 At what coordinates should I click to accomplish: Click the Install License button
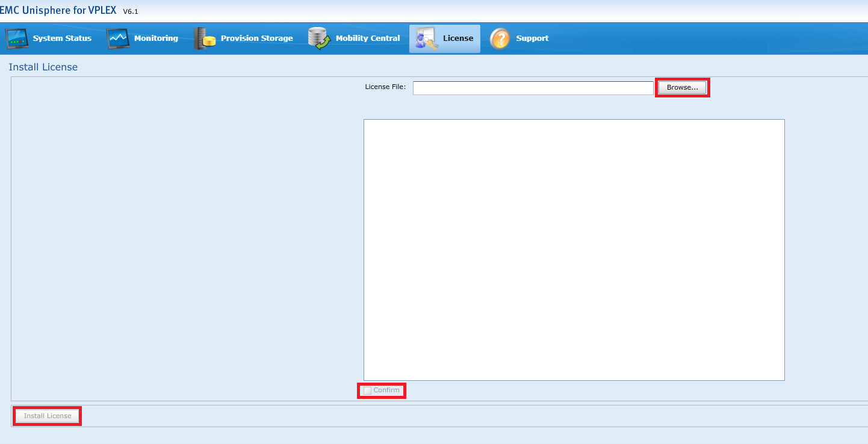point(46,415)
